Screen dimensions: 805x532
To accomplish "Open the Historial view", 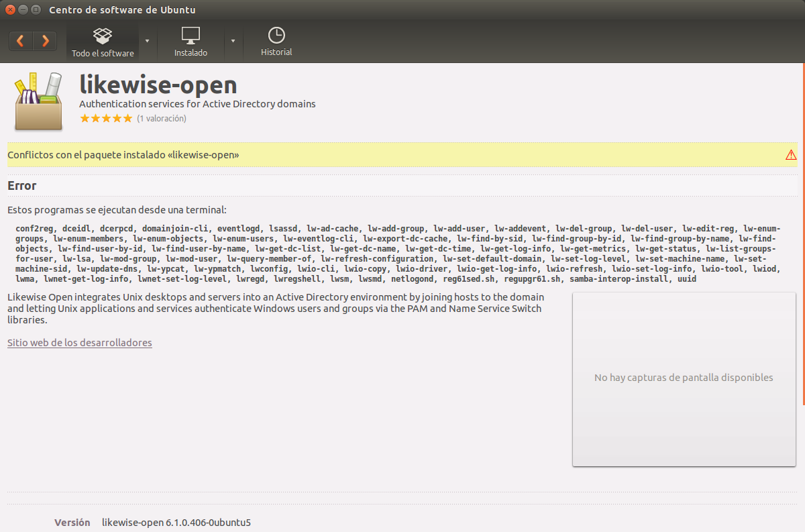I will (x=276, y=42).
